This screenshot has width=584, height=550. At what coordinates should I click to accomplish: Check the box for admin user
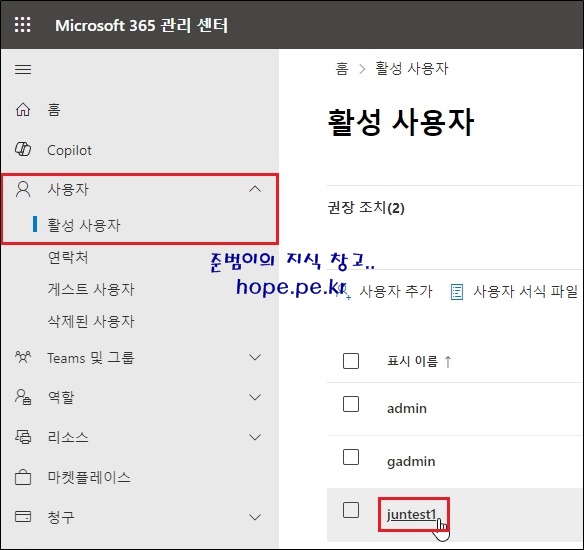click(350, 404)
